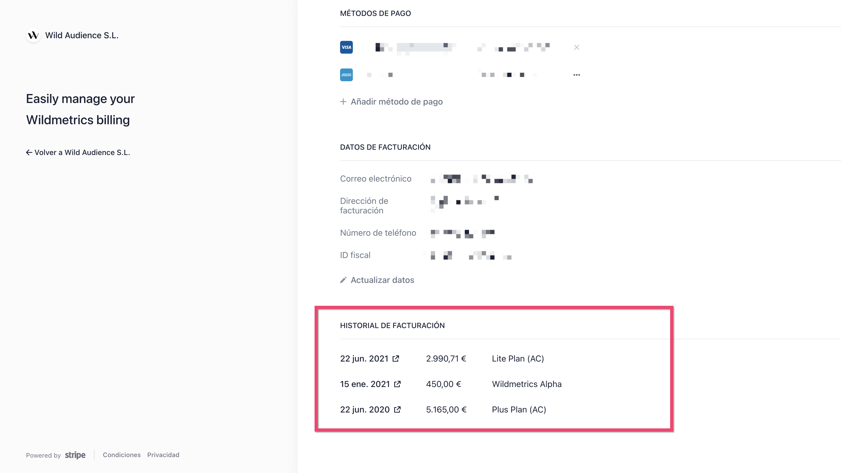Click the Número de teléfono label
Viewport: 868px width, 473px height.
pos(378,233)
